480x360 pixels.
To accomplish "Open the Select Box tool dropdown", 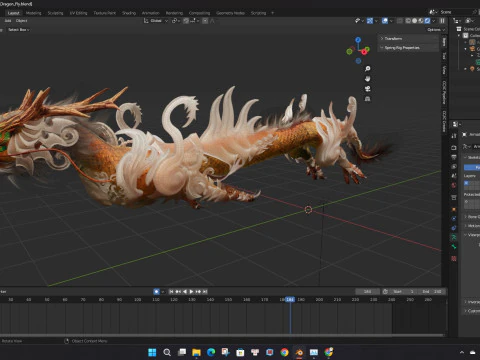I will pos(19,30).
